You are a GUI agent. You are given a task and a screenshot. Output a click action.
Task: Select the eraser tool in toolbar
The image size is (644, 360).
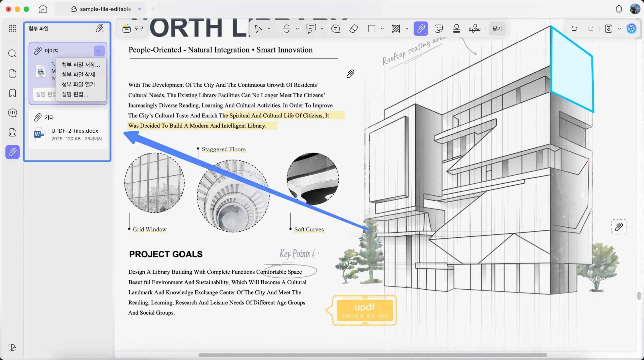[x=353, y=29]
